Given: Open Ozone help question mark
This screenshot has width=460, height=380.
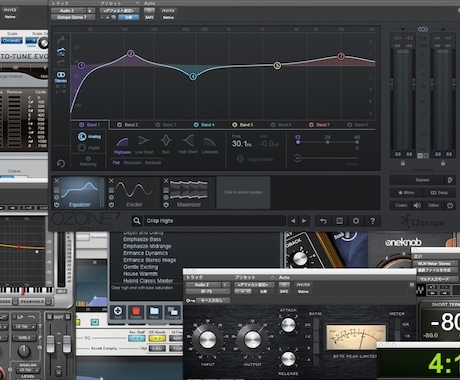Looking at the screenshot, I should [x=373, y=221].
